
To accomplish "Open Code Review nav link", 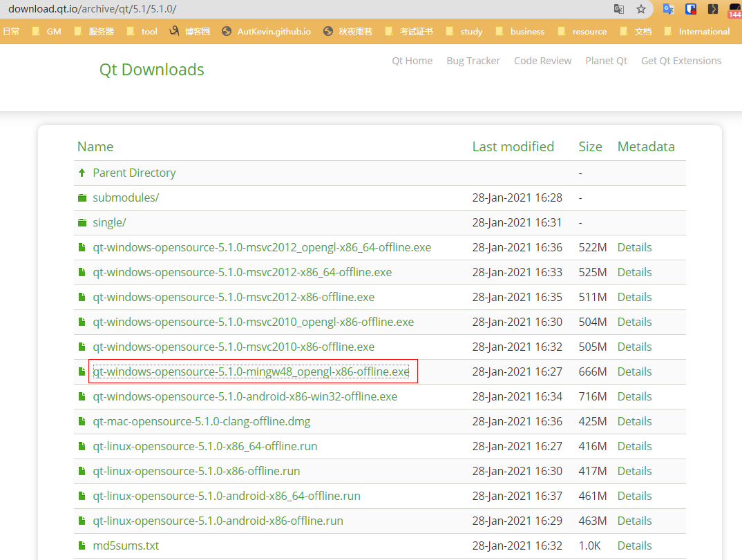I will [x=543, y=61].
